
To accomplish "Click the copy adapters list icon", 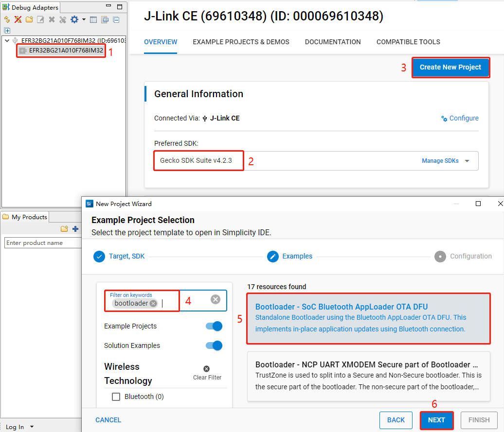I will pyautogui.click(x=105, y=19).
